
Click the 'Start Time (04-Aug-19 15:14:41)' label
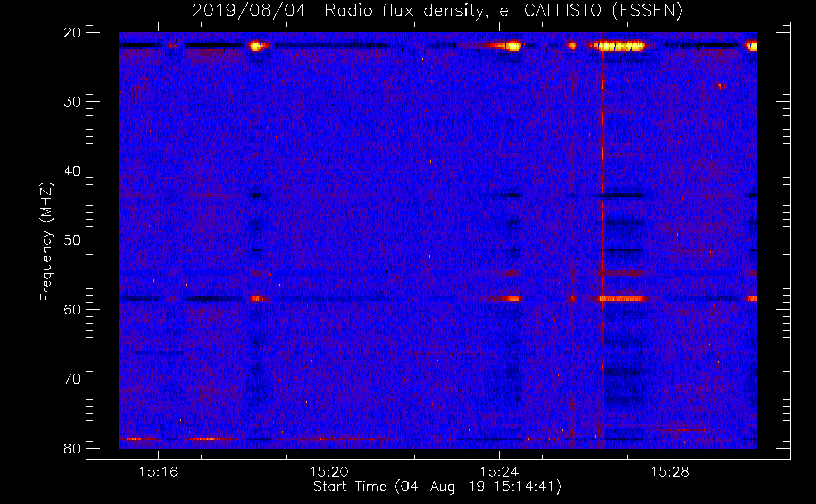[437, 487]
